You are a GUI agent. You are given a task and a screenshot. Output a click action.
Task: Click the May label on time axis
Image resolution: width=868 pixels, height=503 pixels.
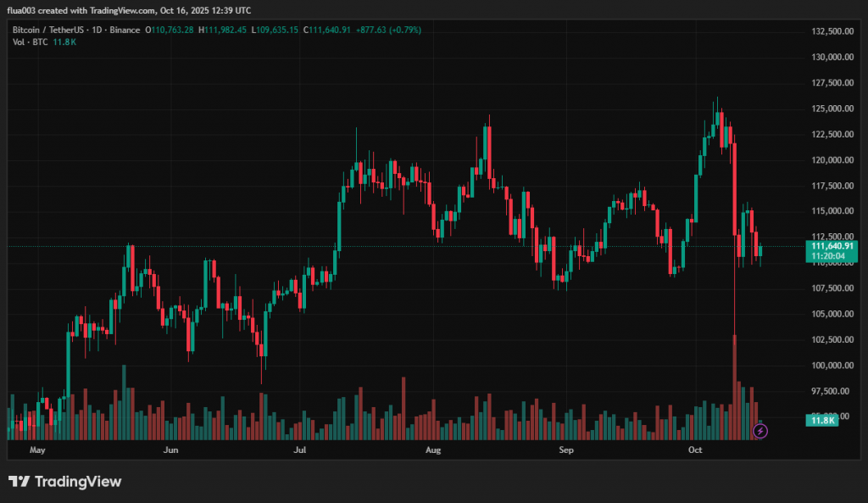tap(36, 450)
